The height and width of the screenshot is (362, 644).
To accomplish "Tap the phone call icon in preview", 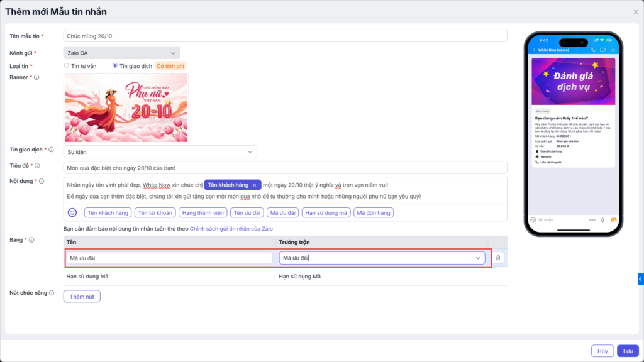I will pos(592,50).
